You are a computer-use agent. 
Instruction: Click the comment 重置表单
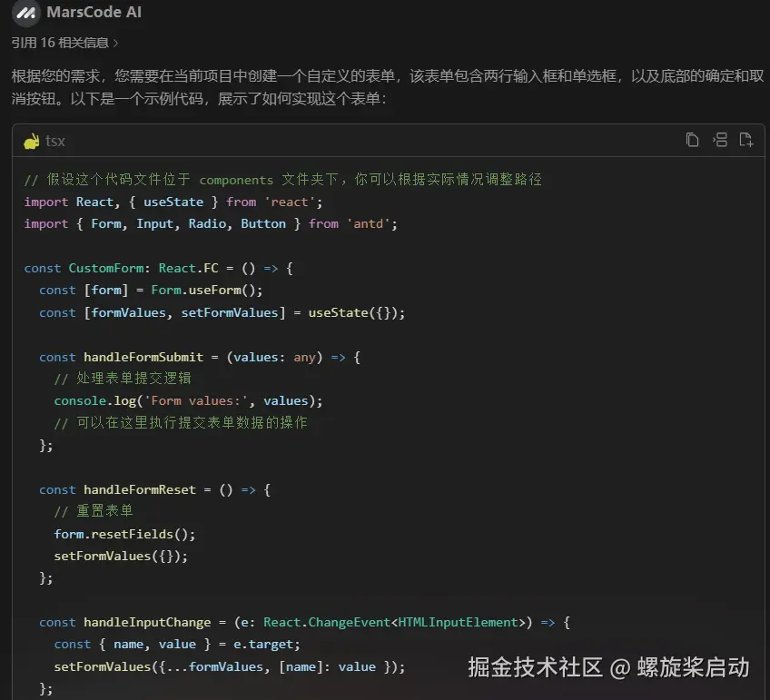click(x=94, y=511)
